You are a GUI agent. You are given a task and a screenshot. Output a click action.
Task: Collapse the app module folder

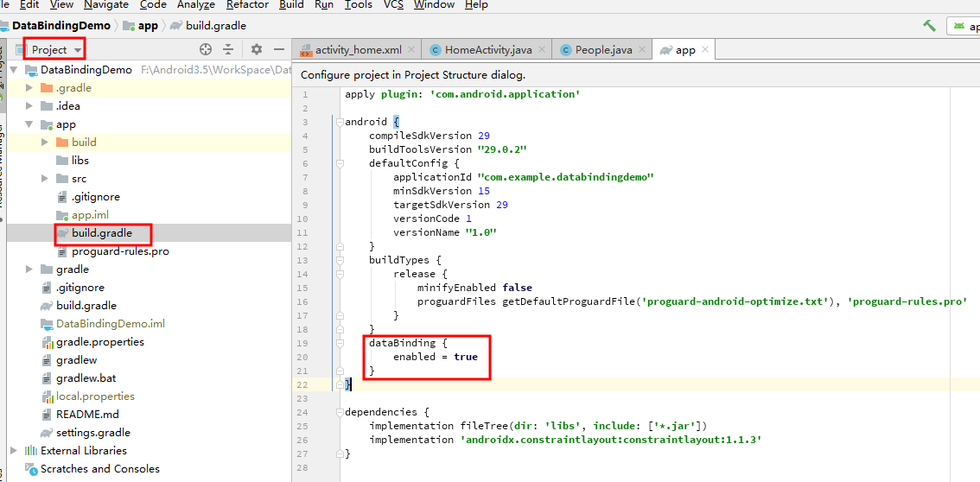point(29,124)
